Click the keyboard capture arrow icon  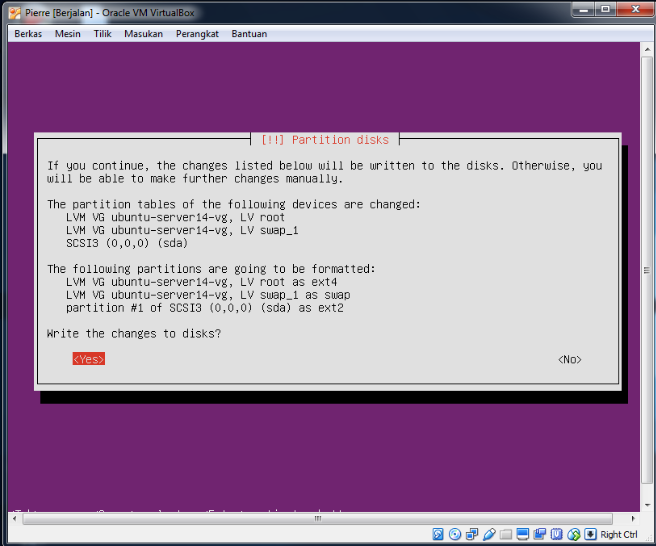[x=590, y=534]
